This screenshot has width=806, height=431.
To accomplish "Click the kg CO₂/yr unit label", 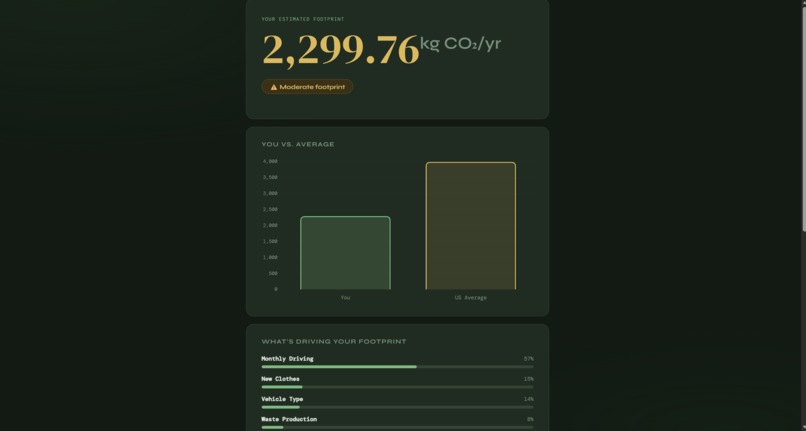I will 461,44.
